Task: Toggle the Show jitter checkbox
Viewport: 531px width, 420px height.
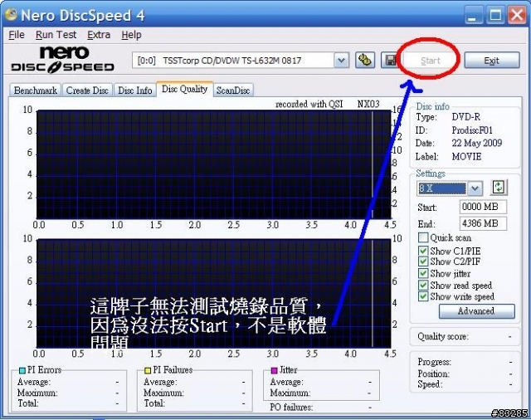Action: [x=423, y=273]
